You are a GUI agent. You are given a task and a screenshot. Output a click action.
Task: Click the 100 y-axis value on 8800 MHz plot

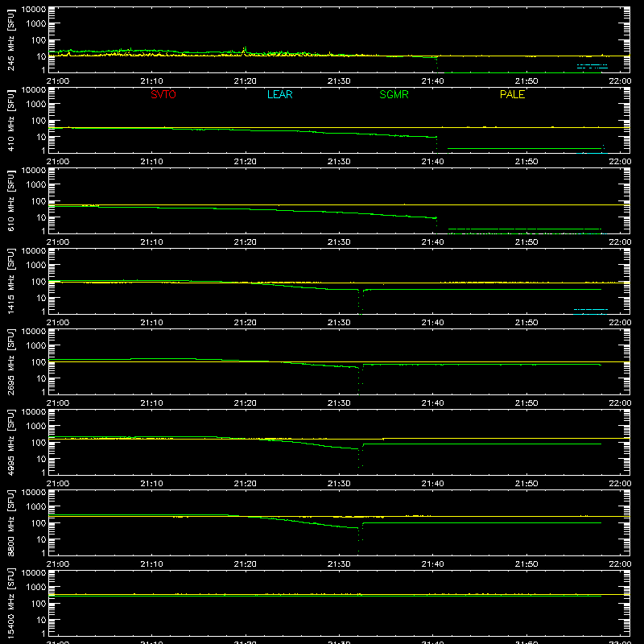point(39,523)
